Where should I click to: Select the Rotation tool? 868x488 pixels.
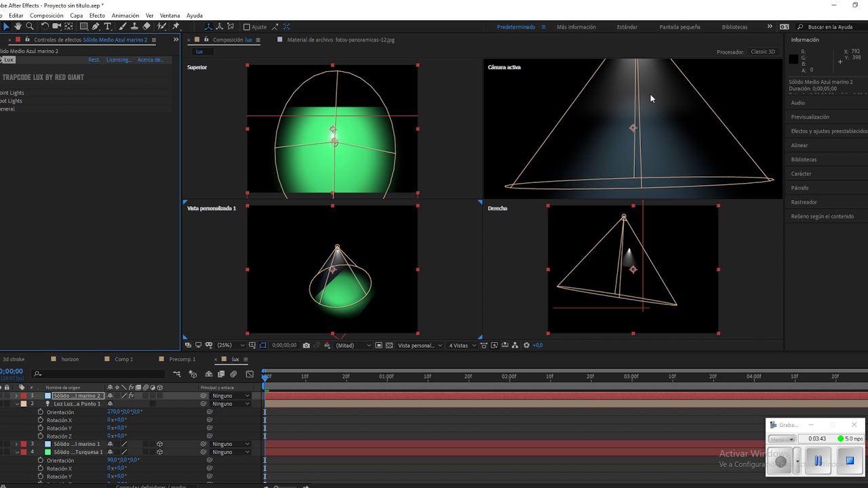(45, 26)
